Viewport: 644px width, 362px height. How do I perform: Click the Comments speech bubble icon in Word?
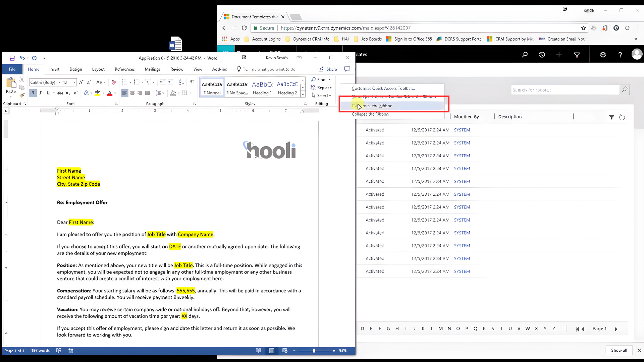tap(347, 69)
